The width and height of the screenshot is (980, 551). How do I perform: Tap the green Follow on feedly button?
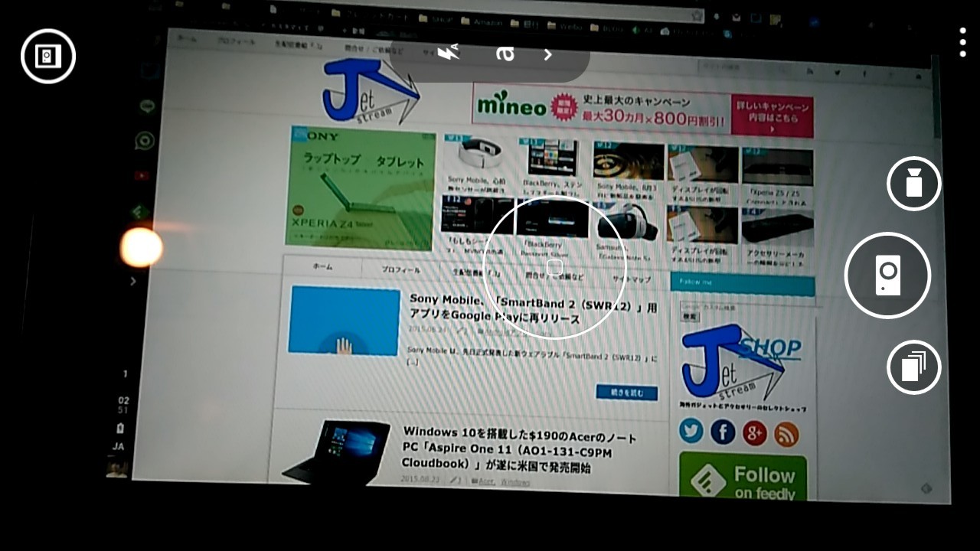pyautogui.click(x=743, y=478)
